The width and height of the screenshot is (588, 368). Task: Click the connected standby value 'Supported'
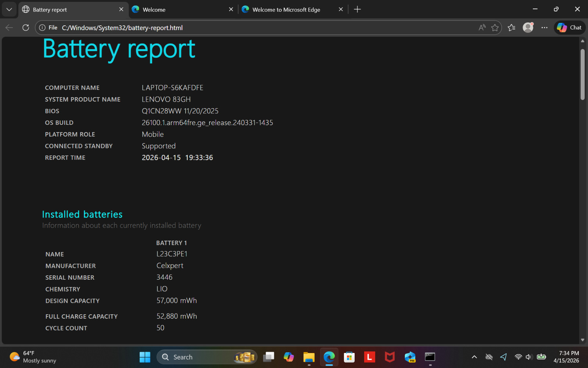(159, 146)
